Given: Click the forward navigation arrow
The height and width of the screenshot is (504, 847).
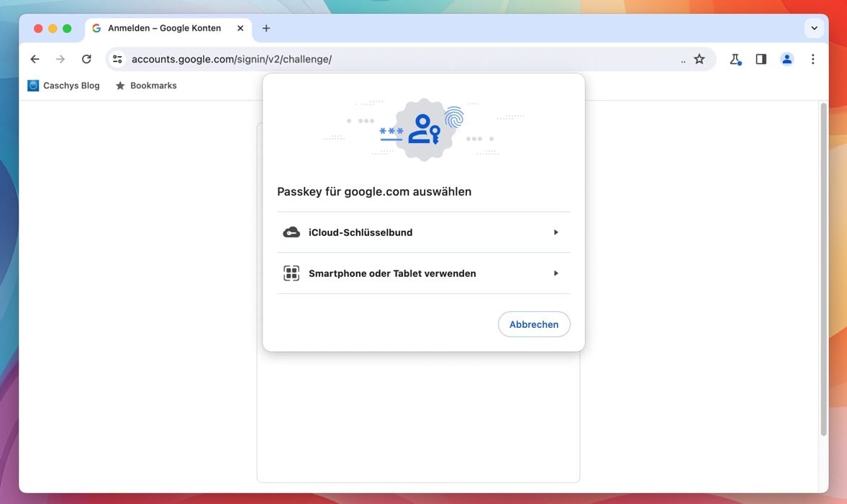Looking at the screenshot, I should click(x=60, y=59).
